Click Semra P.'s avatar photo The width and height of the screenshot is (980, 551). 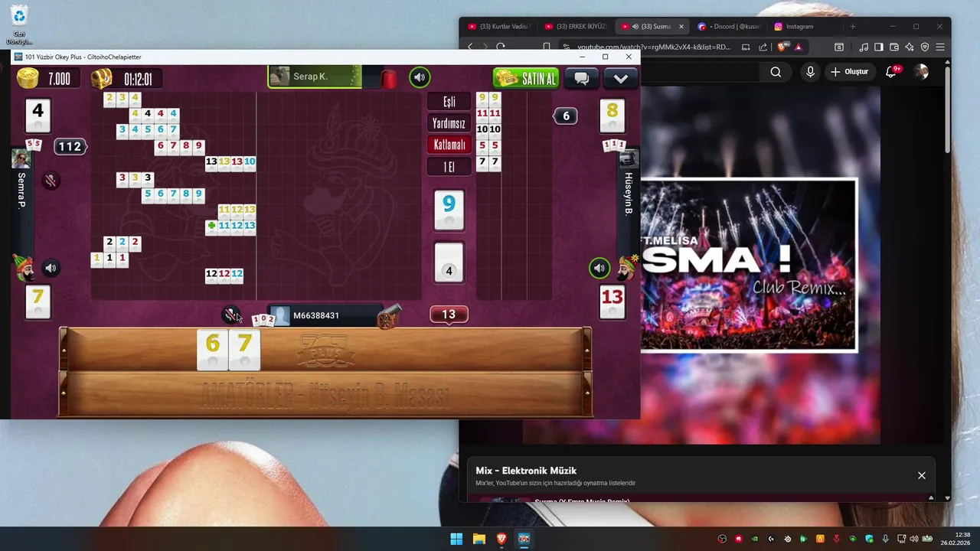click(21, 158)
